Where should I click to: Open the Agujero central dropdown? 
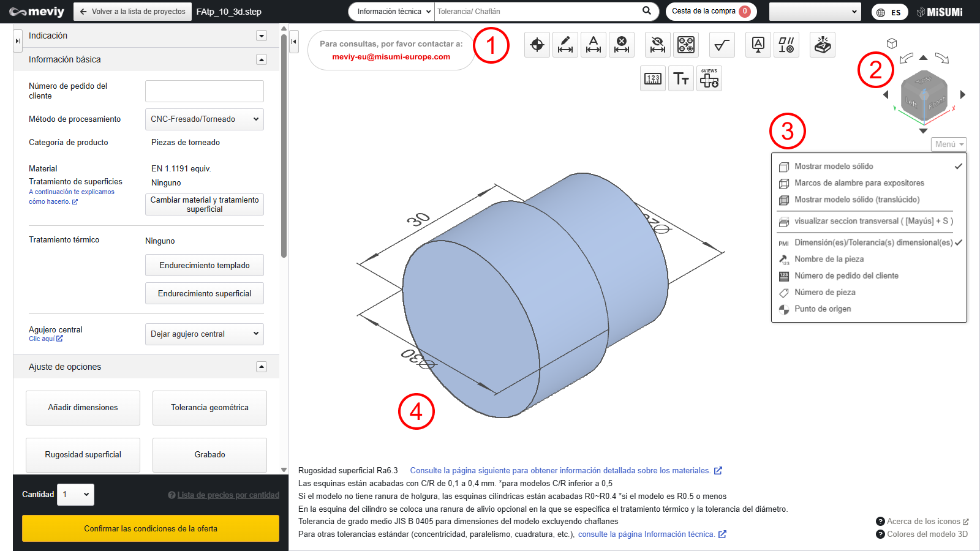204,334
